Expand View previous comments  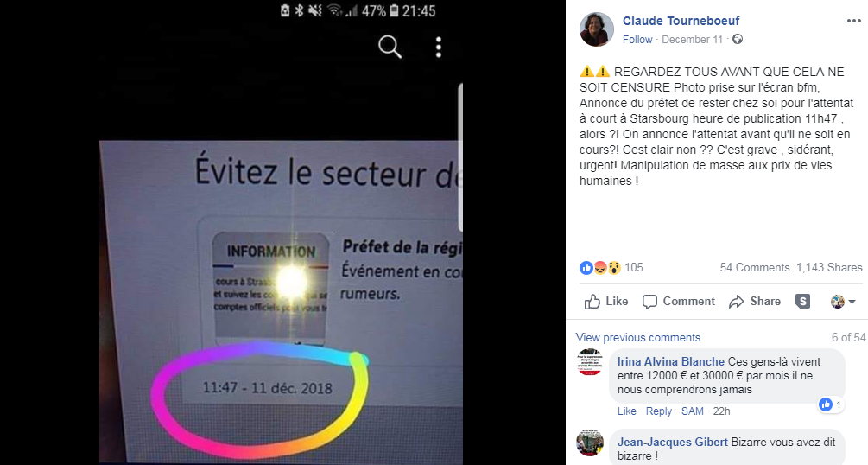point(637,338)
